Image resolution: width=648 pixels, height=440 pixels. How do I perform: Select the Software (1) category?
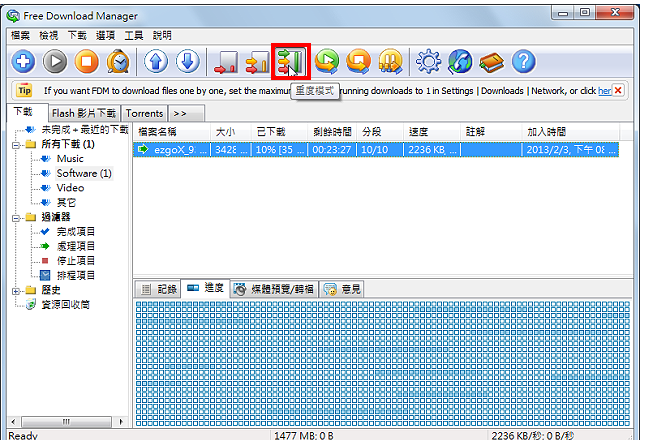[x=84, y=173]
